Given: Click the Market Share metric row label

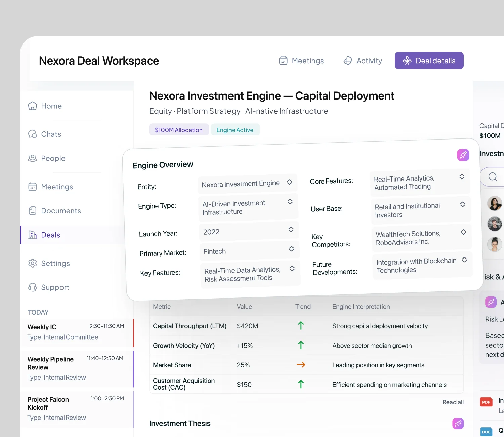Looking at the screenshot, I should click(x=172, y=365).
